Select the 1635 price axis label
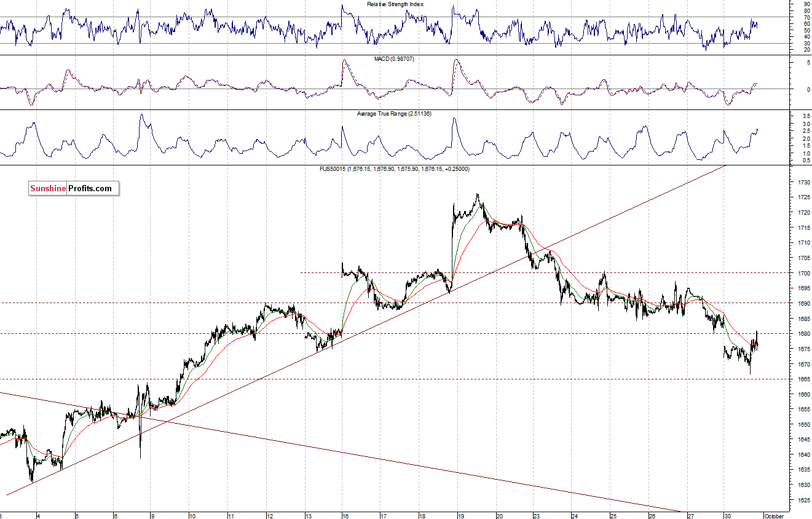Viewport: 812px width, 519px height. point(803,470)
